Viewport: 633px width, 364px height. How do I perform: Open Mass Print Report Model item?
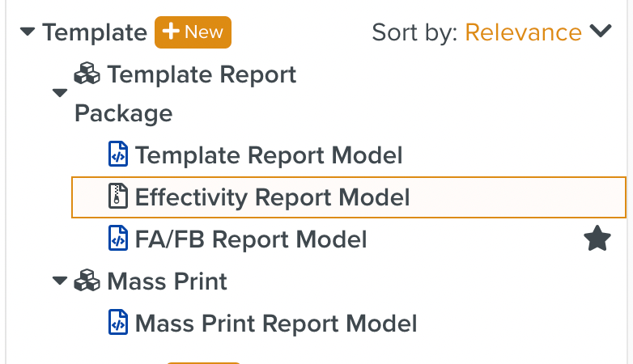click(275, 324)
